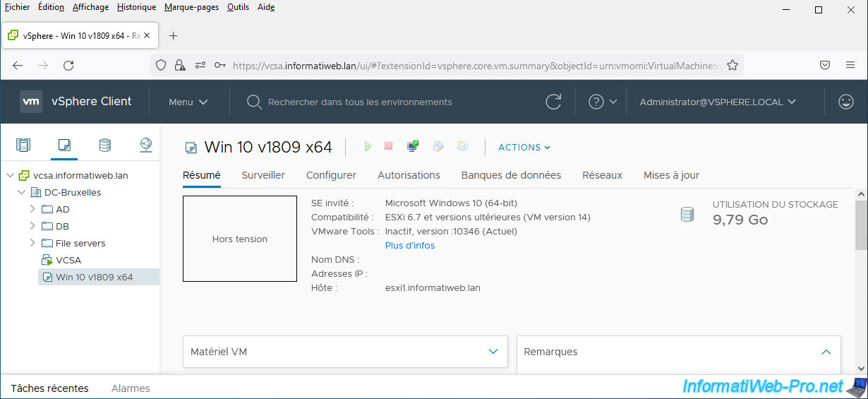Click the shield tracking protection icon
Screen dimensions: 868x399
click(161, 65)
